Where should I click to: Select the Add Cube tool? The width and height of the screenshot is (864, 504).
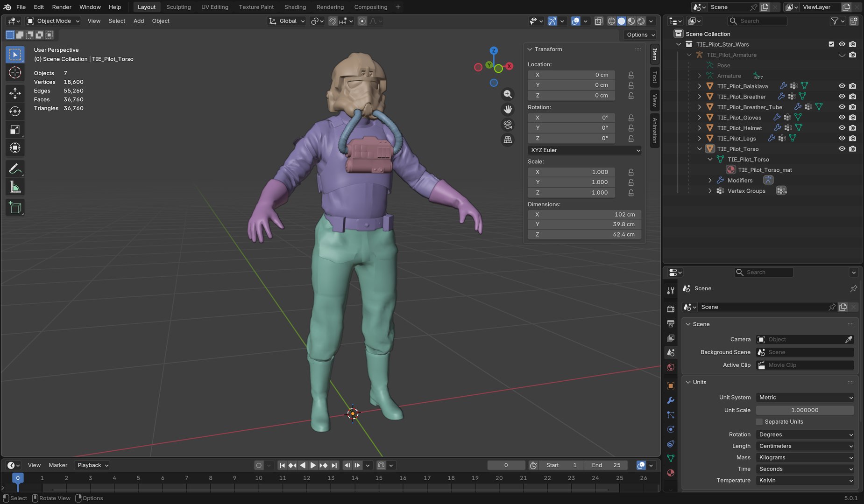[15, 208]
